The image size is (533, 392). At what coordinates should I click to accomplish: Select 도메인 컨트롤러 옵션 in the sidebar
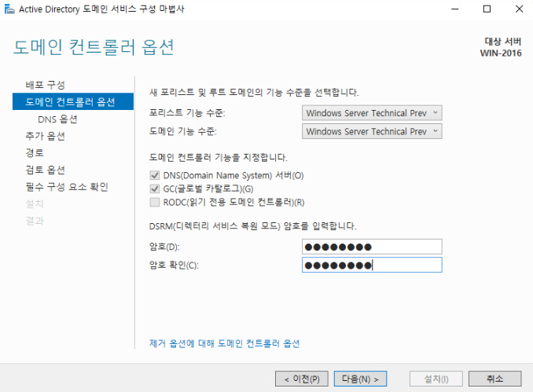click(73, 101)
